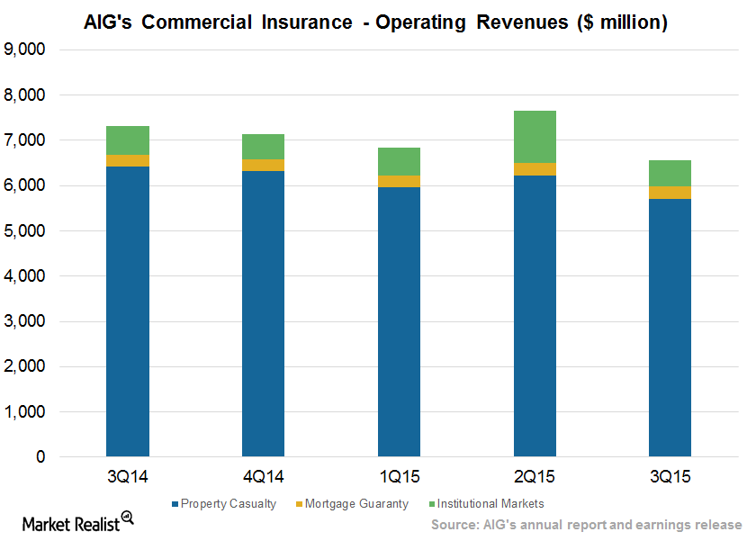Viewport: 756px width, 541px height.
Task: Click the source text about AIG's annual report
Action: [586, 525]
